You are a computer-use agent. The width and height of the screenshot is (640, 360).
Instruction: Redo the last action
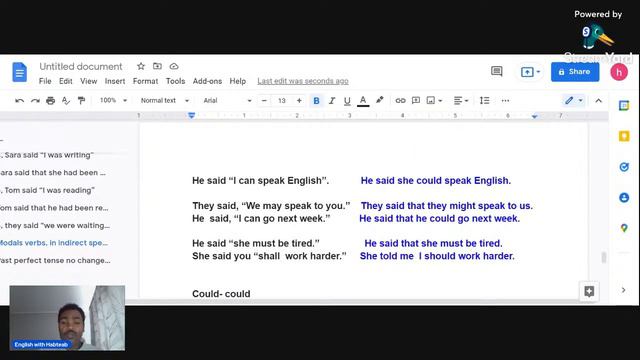click(x=35, y=100)
